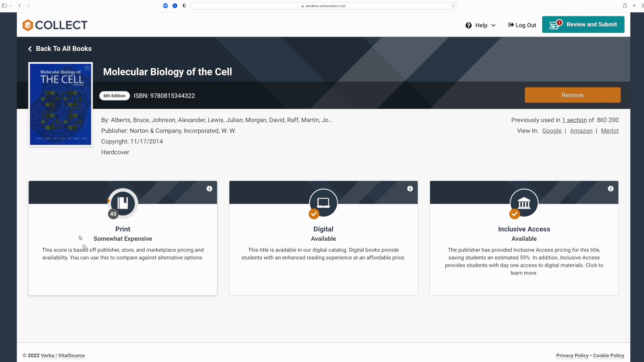This screenshot has height=362, width=644.
Task: Open info tooltip on Print card
Action: pos(209,189)
